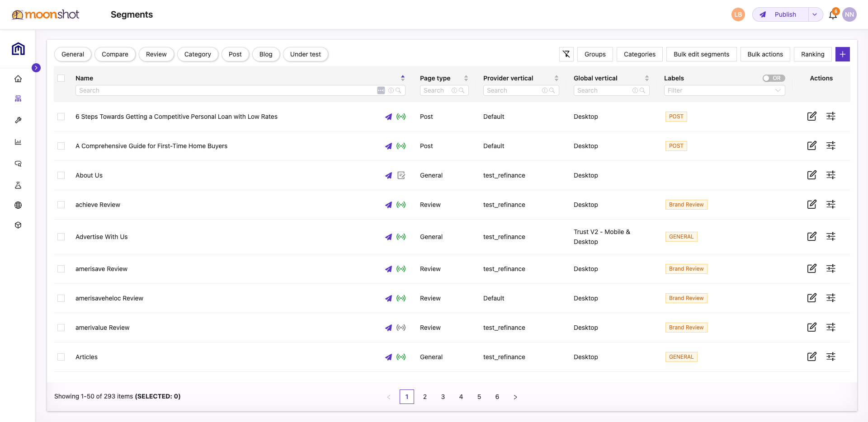Click the Bulk actions button
Viewport: 868px width, 422px height.
point(765,54)
